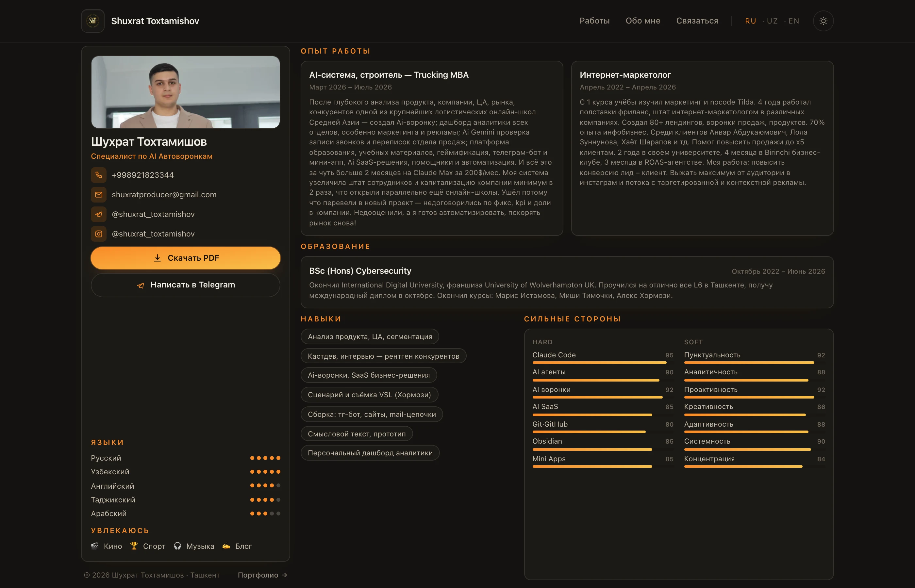Click the Instagram handle beside the Instagram icon

[153, 234]
